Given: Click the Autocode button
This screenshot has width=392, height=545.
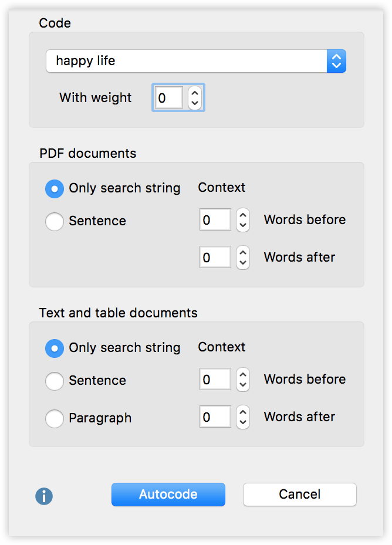Looking at the screenshot, I should [168, 494].
